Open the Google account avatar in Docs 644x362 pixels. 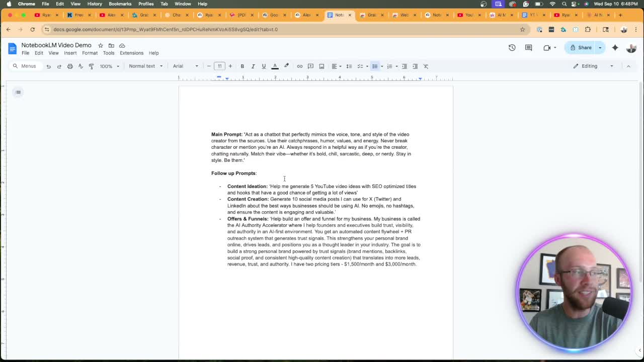[631, 48]
